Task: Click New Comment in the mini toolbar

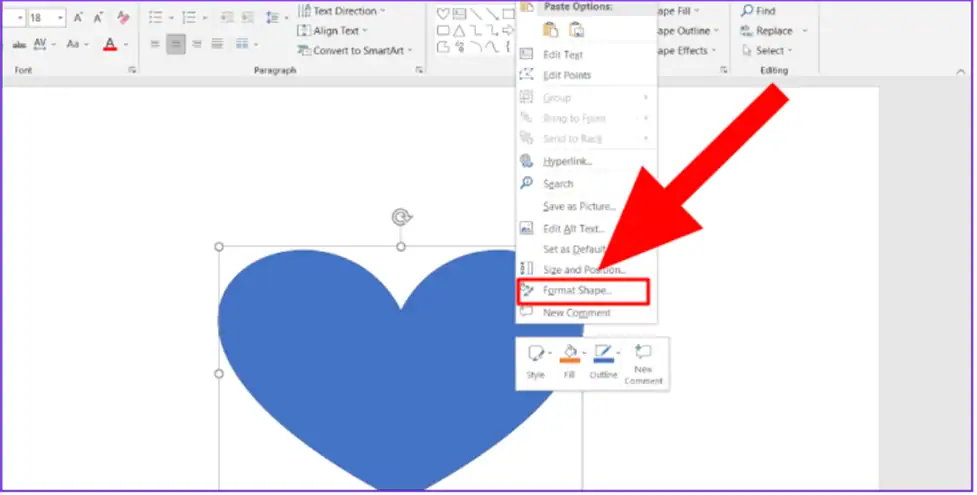Action: pyautogui.click(x=644, y=365)
